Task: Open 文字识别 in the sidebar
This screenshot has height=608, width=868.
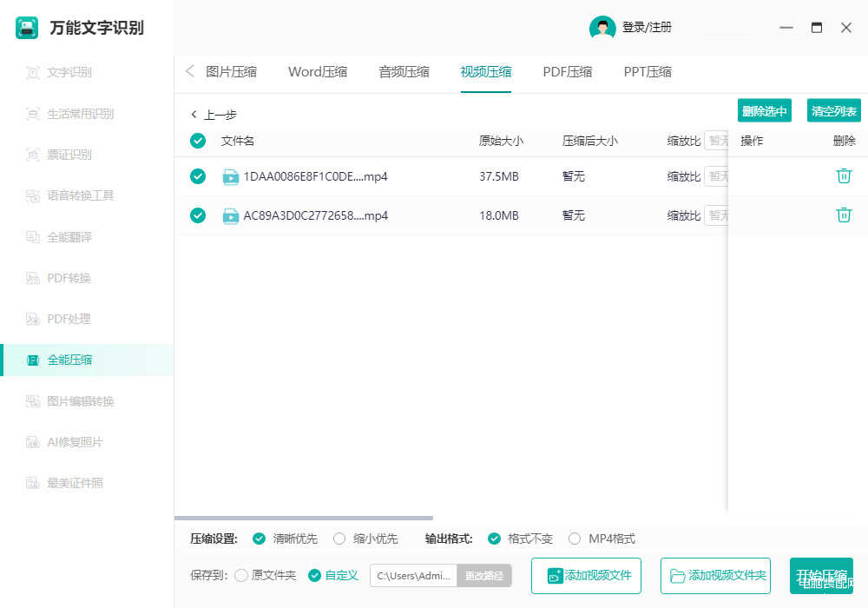Action: (69, 73)
